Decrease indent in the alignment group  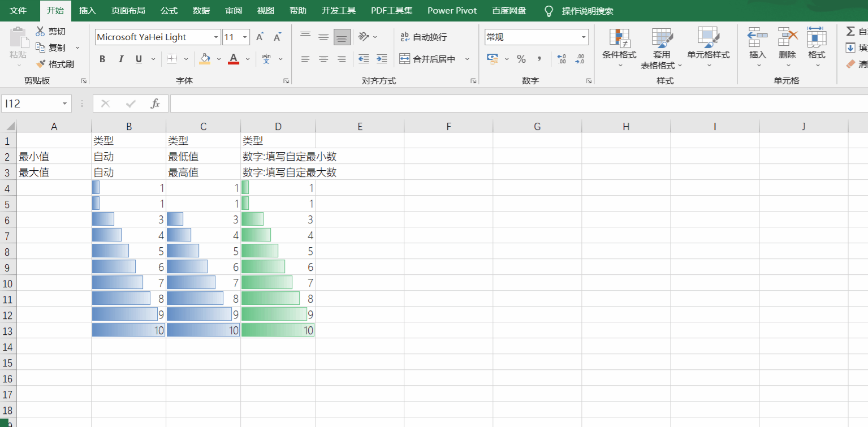coord(364,59)
